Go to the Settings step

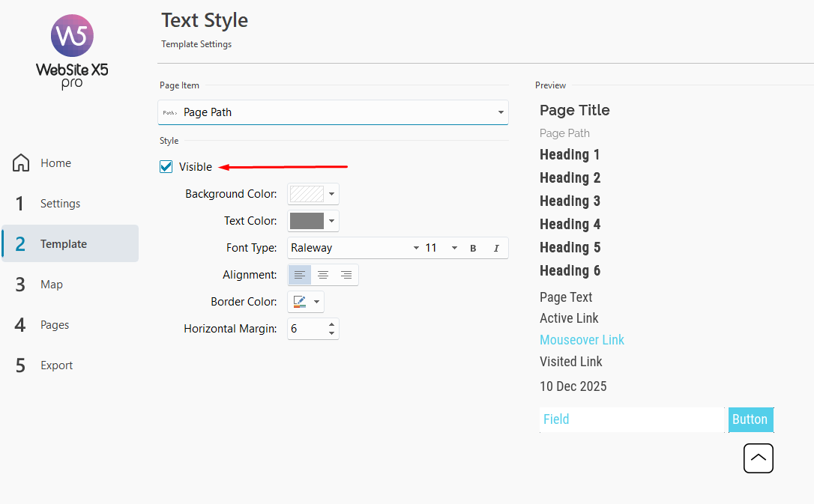point(60,204)
